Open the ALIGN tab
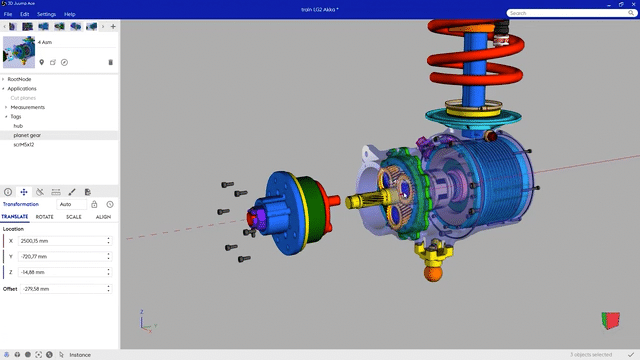Image resolution: width=640 pixels, height=360 pixels. click(x=103, y=217)
